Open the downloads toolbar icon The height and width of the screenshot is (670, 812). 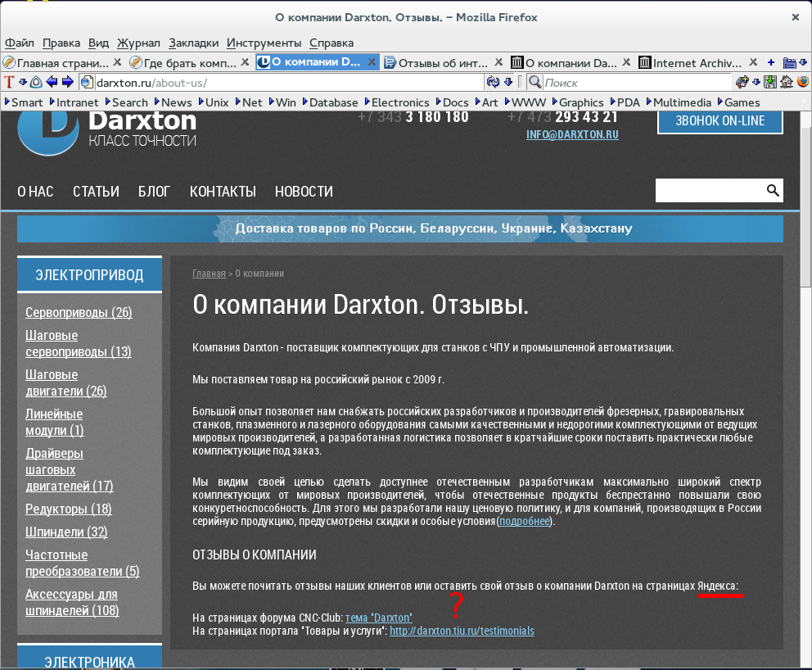[770, 82]
